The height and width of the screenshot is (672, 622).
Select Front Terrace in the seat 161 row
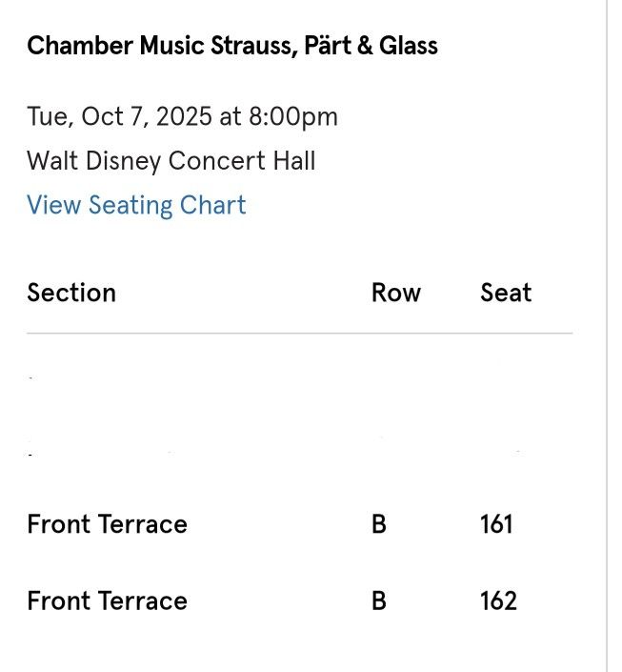coord(107,524)
